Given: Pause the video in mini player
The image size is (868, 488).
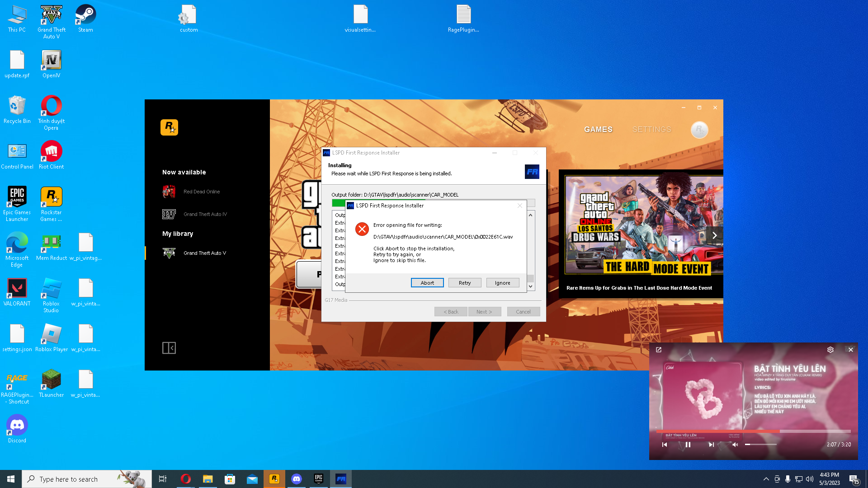Looking at the screenshot, I should tap(688, 445).
